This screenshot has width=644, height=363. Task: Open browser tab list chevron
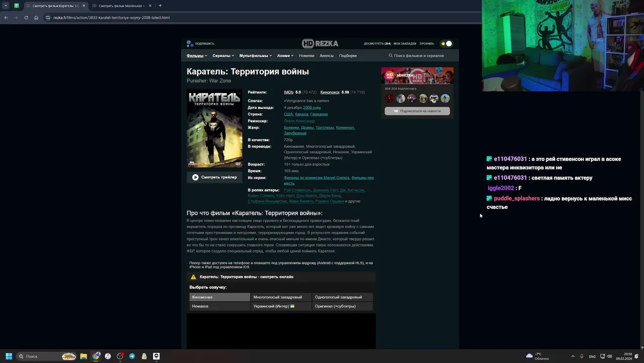tap(6, 6)
